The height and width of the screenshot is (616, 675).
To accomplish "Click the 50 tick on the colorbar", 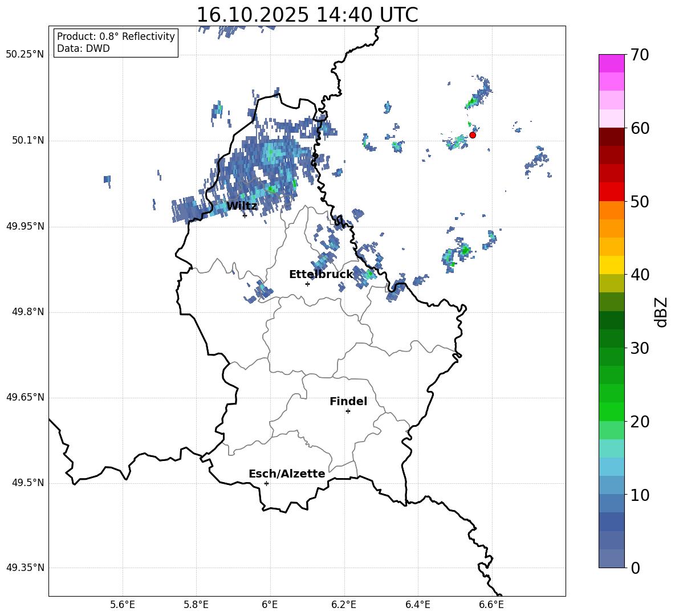I will [640, 202].
